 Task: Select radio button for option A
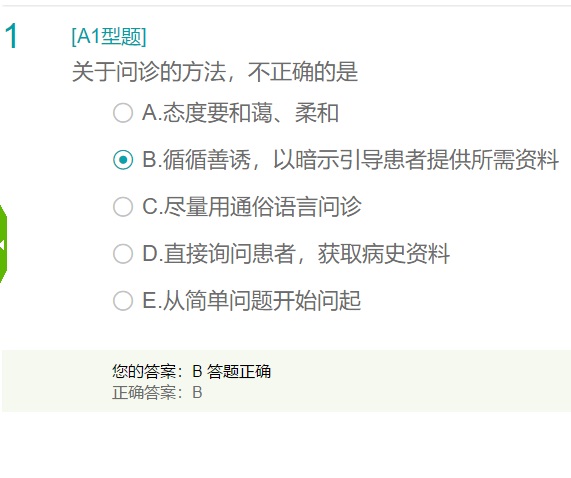point(123,113)
